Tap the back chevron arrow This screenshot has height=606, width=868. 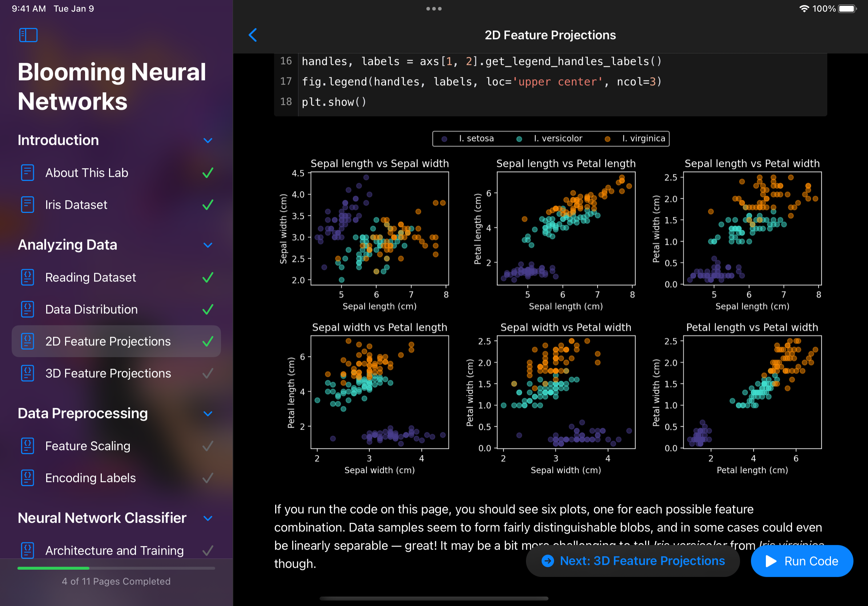coord(253,35)
